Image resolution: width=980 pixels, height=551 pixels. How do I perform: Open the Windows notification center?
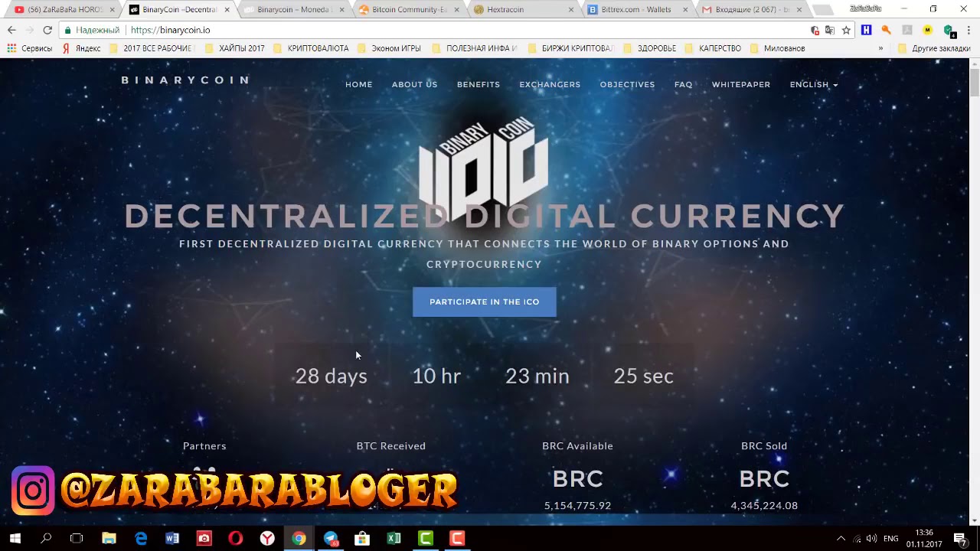[x=960, y=538]
